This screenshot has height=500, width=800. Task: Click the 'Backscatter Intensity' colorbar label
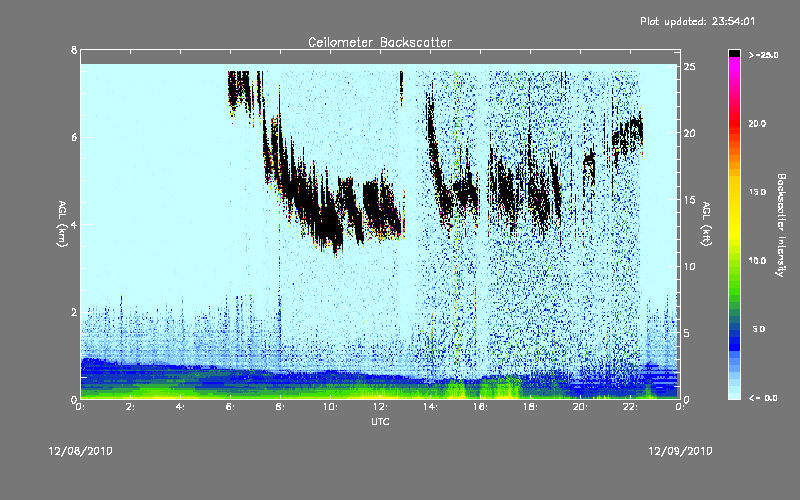pos(781,225)
